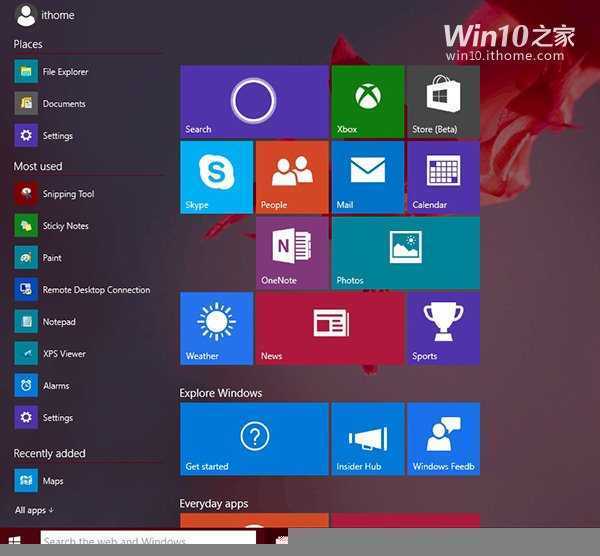Open the Insider Hub tile
This screenshot has height=556, width=600.
(x=368, y=439)
